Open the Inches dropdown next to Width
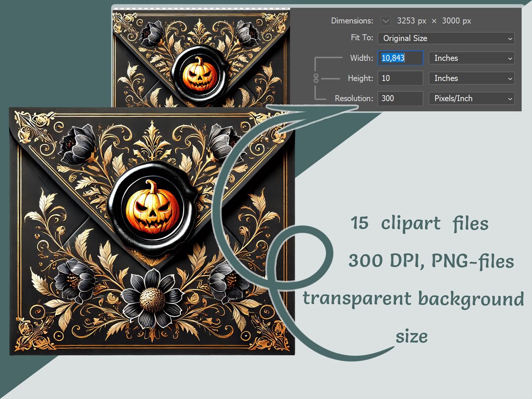The width and height of the screenshot is (532, 399). click(468, 58)
